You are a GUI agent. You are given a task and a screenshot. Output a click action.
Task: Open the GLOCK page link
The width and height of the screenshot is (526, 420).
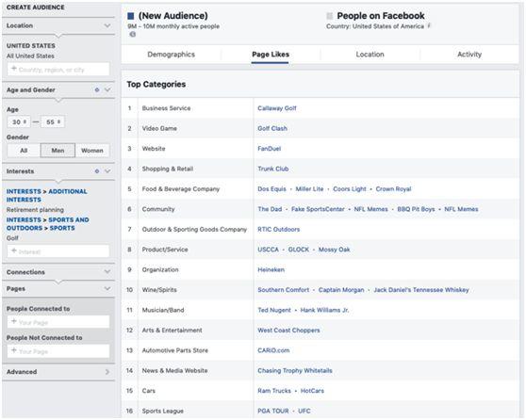(x=299, y=250)
